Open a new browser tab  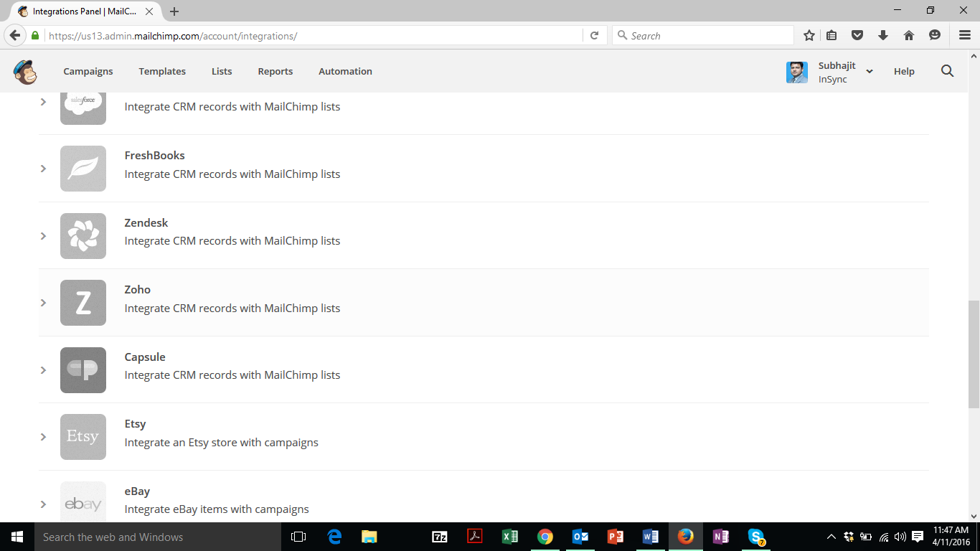[174, 11]
